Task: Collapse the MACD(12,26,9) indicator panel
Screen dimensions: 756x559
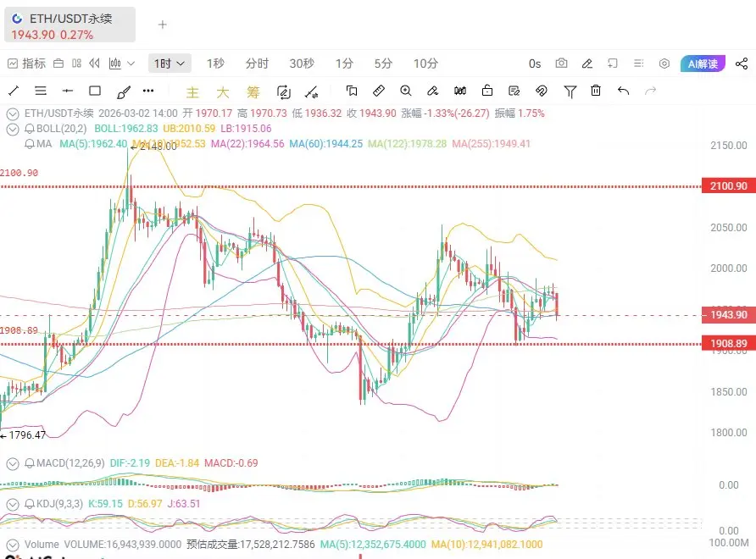Action: (x=13, y=464)
